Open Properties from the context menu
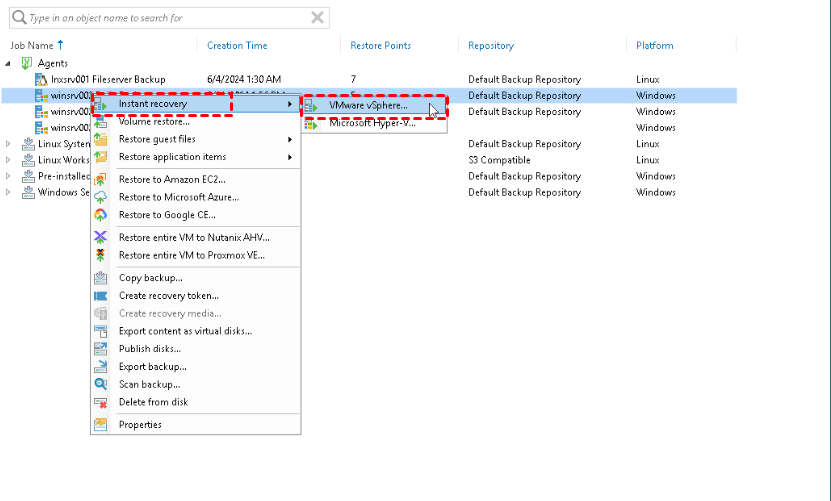 pos(140,424)
